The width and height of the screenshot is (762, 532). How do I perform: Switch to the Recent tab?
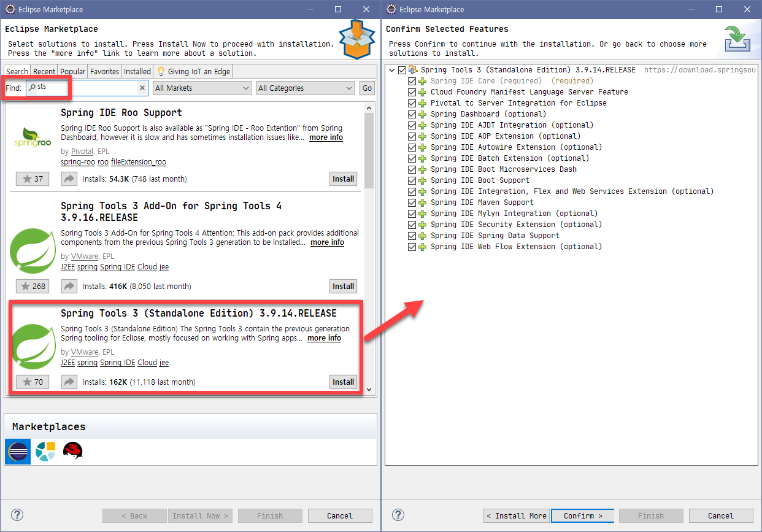tap(44, 71)
